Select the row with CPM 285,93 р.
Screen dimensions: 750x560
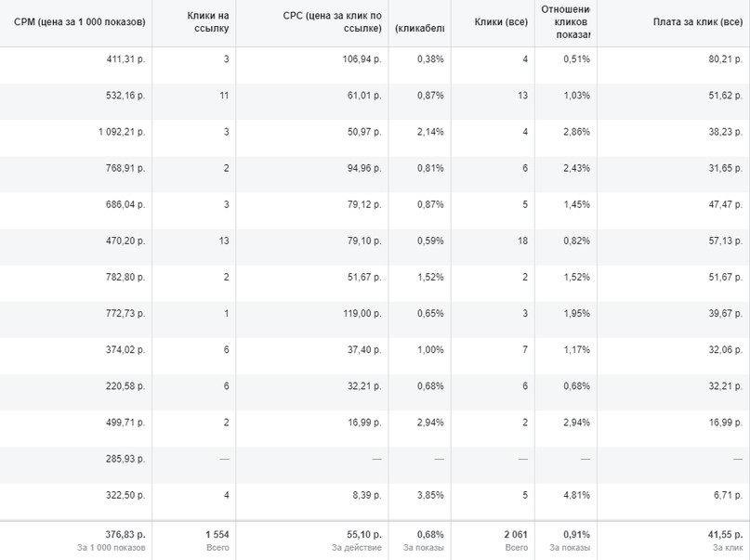tap(375, 459)
